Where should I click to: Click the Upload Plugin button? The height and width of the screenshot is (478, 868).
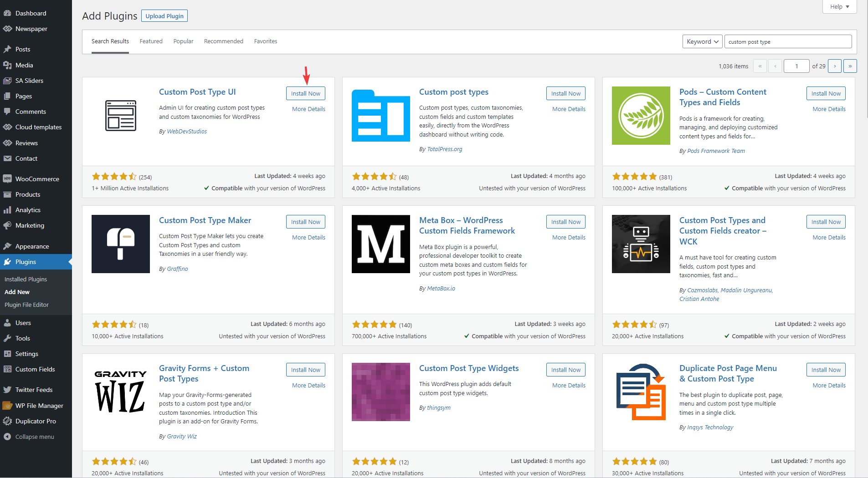pyautogui.click(x=164, y=16)
